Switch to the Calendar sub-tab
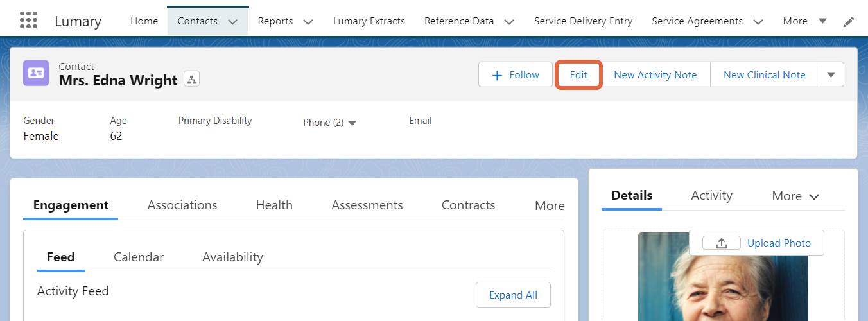Screen dimensions: 868x321 [x=139, y=257]
